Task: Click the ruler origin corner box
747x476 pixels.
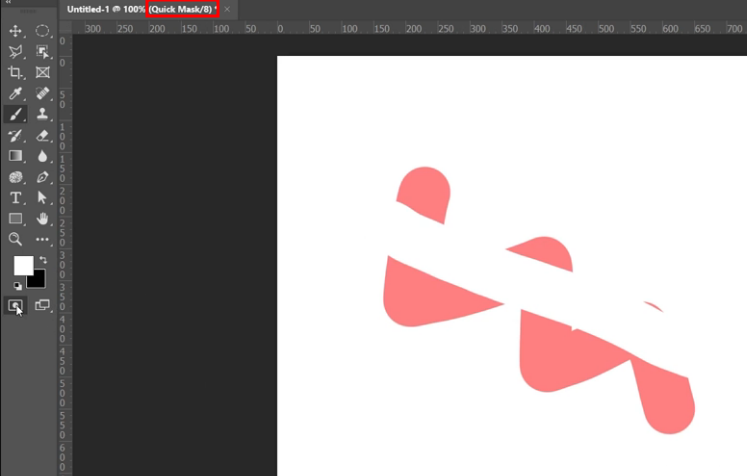Action: point(65,28)
